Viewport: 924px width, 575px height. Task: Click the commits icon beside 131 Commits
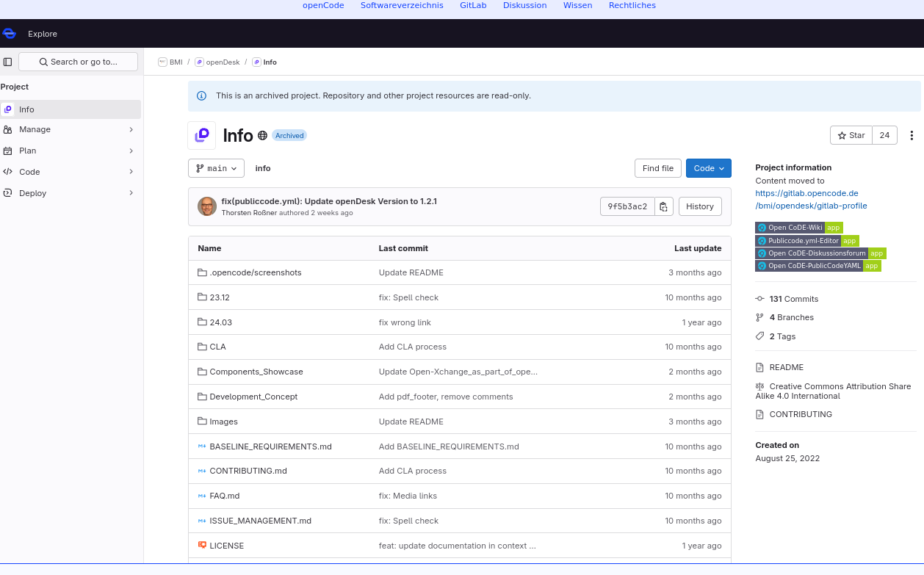tap(760, 299)
